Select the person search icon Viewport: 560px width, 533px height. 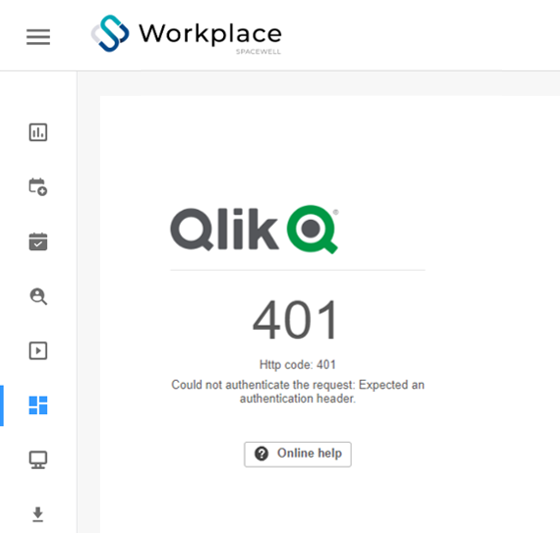[38, 296]
